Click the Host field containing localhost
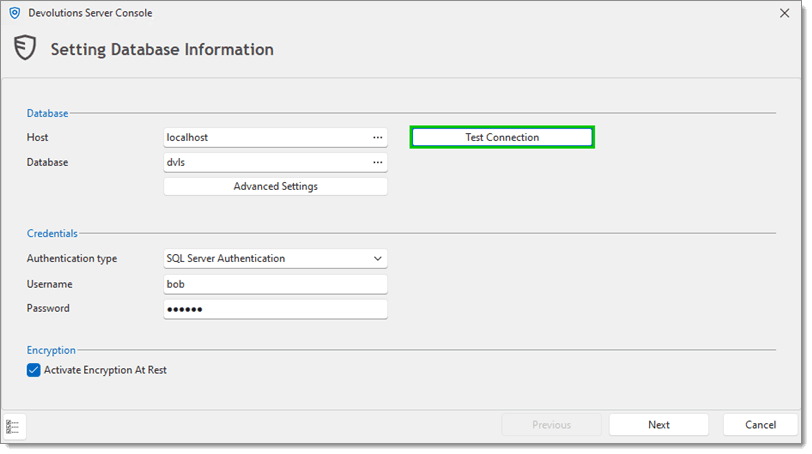This screenshot has height=454, width=812. click(x=265, y=137)
